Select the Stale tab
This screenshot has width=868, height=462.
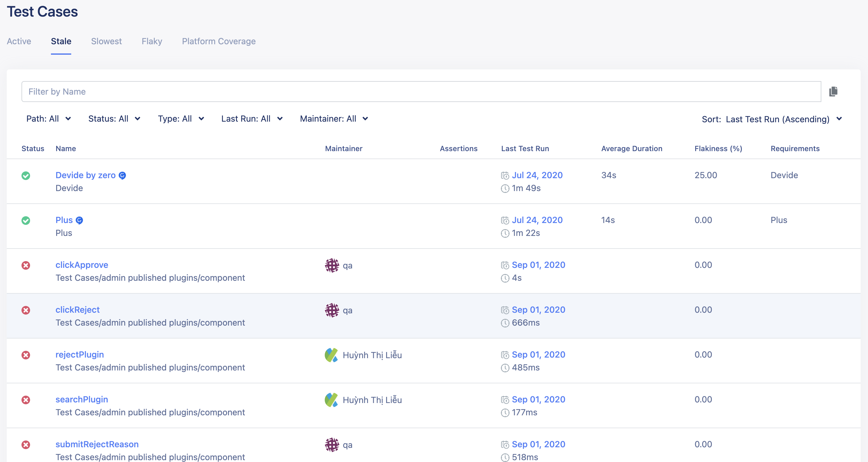point(61,41)
